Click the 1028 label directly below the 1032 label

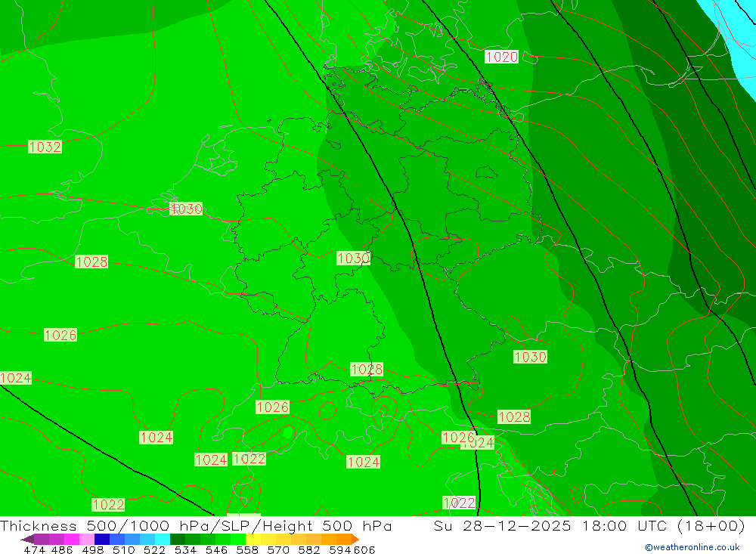[x=91, y=262]
